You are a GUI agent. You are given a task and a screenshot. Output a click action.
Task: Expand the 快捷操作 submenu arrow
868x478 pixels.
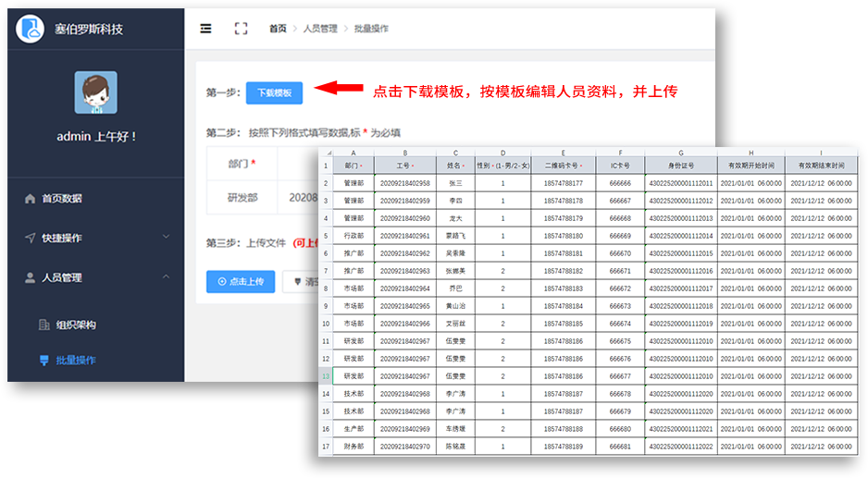click(166, 238)
